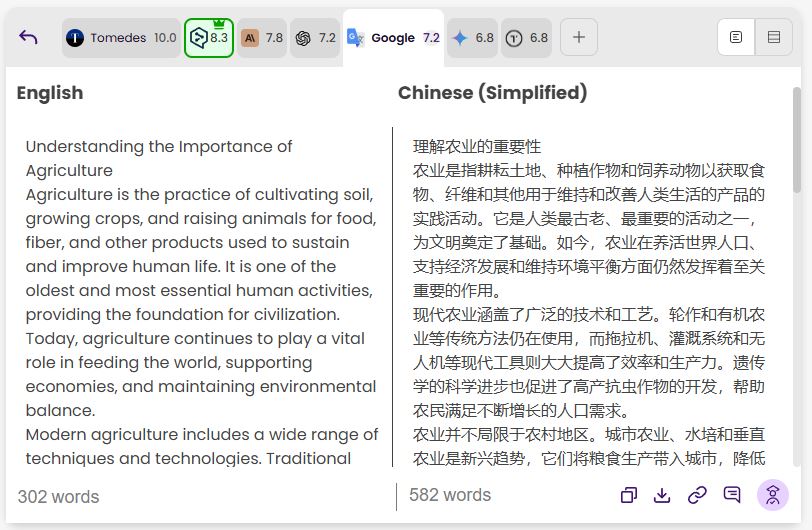Screen dimensions: 812x530
Task: Switch to the Tomedes 10.0 tab
Action: pos(121,38)
